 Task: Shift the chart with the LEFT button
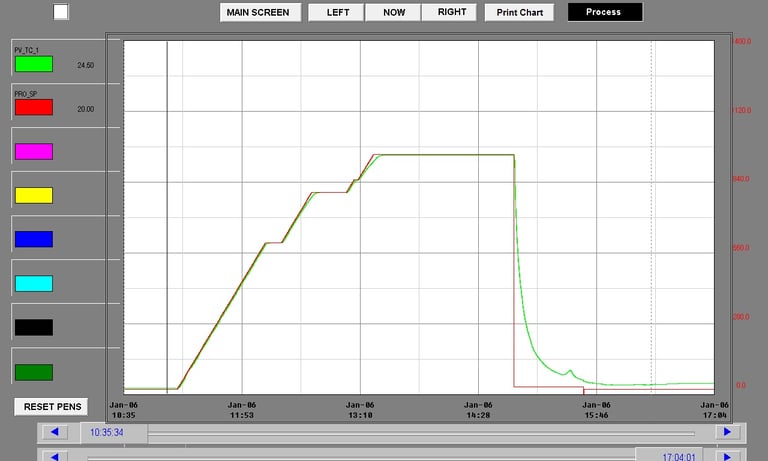click(x=336, y=12)
